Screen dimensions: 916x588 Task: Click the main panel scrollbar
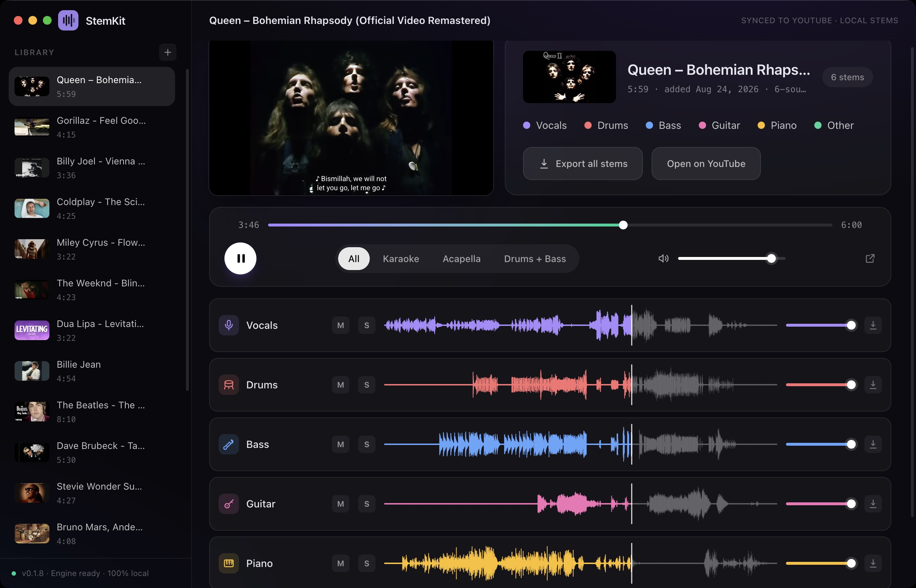(x=913, y=282)
